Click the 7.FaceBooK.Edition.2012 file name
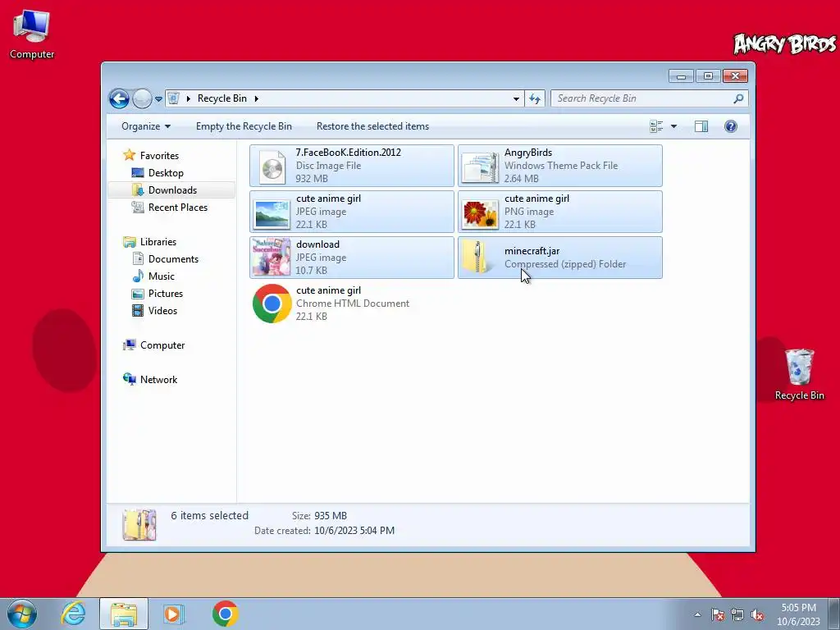This screenshot has width=840, height=630. (348, 153)
